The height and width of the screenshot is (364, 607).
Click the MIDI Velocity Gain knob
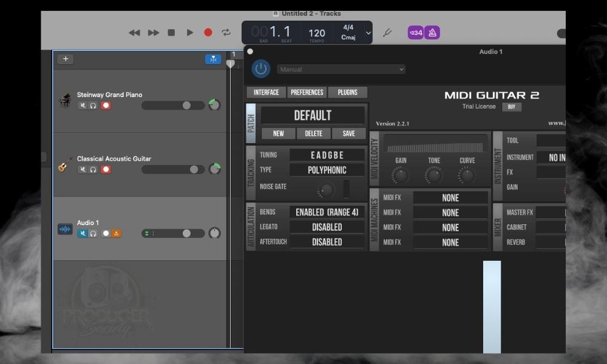[x=400, y=175]
